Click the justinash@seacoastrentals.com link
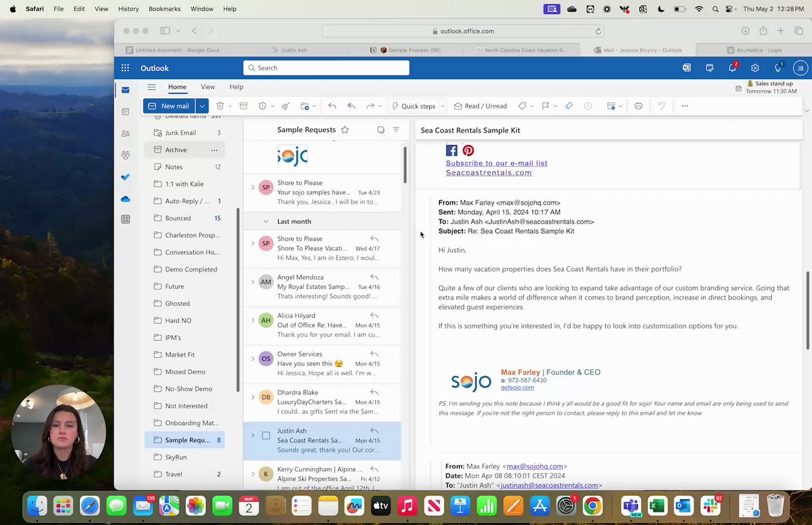812x525 pixels. pos(549,485)
